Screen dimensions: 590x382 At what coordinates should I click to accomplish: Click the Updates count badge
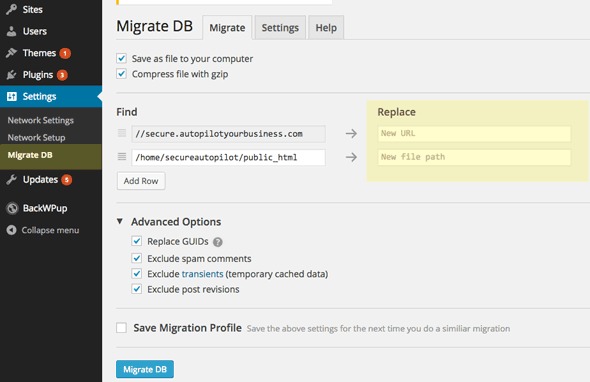[x=67, y=180]
